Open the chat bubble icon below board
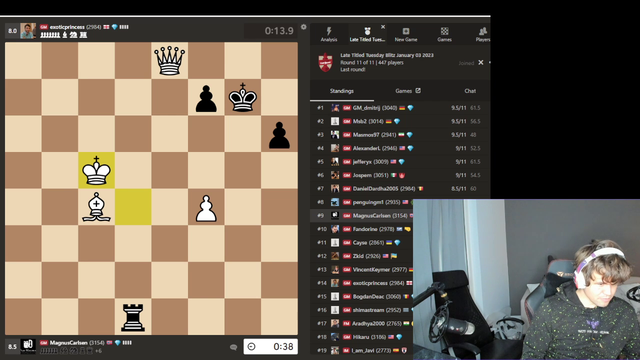Image resolution: width=640 pixels, height=360 pixels. tap(233, 347)
